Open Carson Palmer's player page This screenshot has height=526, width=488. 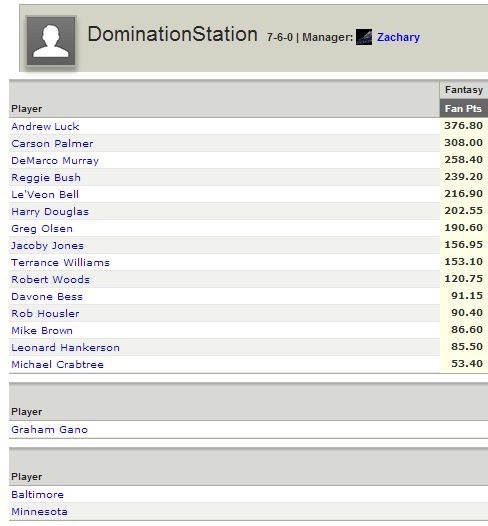point(52,144)
